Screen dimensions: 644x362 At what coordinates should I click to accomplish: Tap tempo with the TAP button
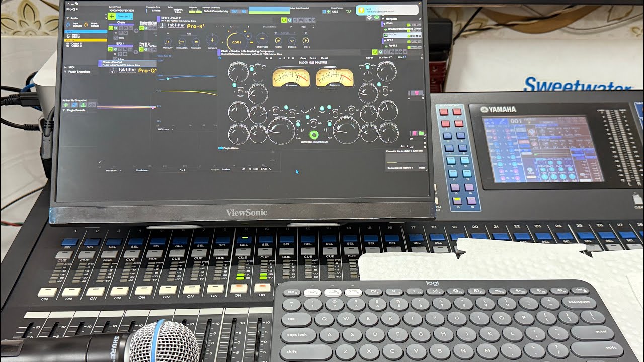pyautogui.click(x=349, y=11)
